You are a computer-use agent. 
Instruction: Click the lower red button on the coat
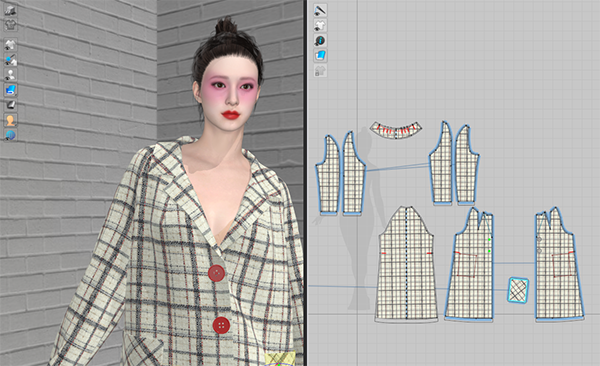click(222, 325)
